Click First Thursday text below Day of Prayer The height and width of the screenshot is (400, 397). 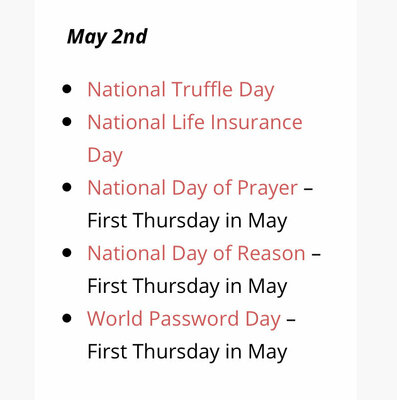click(x=187, y=221)
